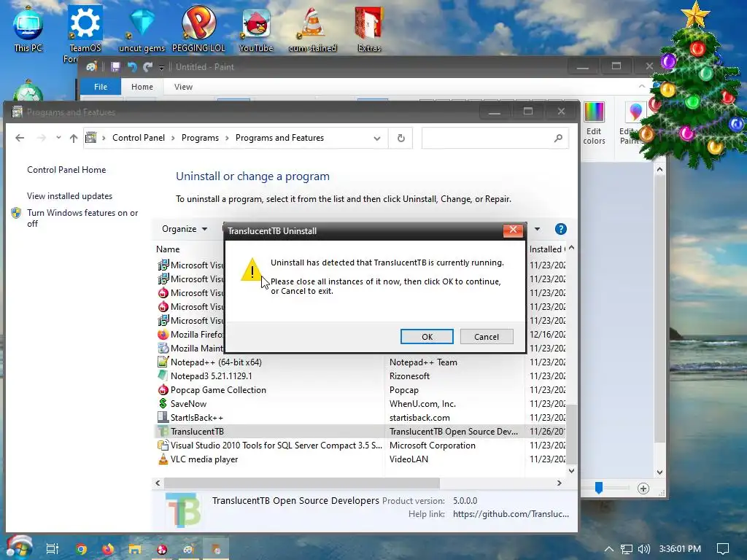Viewport: 747px width, 560px height.
Task: Open the Organize dropdown menu
Action: tap(185, 229)
